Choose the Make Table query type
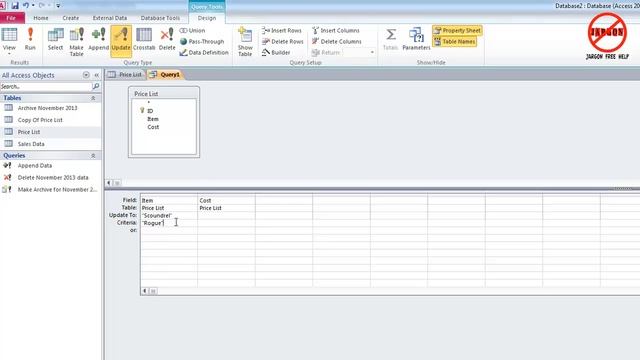 click(x=76, y=42)
